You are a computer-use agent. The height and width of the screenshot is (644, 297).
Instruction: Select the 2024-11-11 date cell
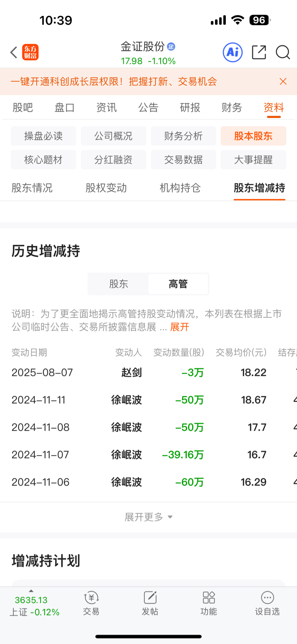39,400
